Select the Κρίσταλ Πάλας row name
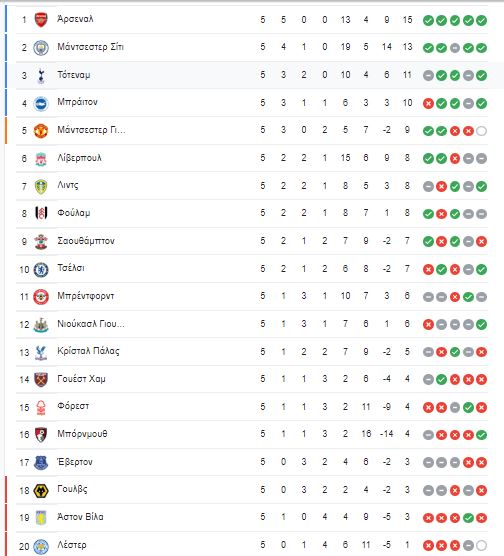Viewport: 504px width, 556px height. tap(88, 351)
